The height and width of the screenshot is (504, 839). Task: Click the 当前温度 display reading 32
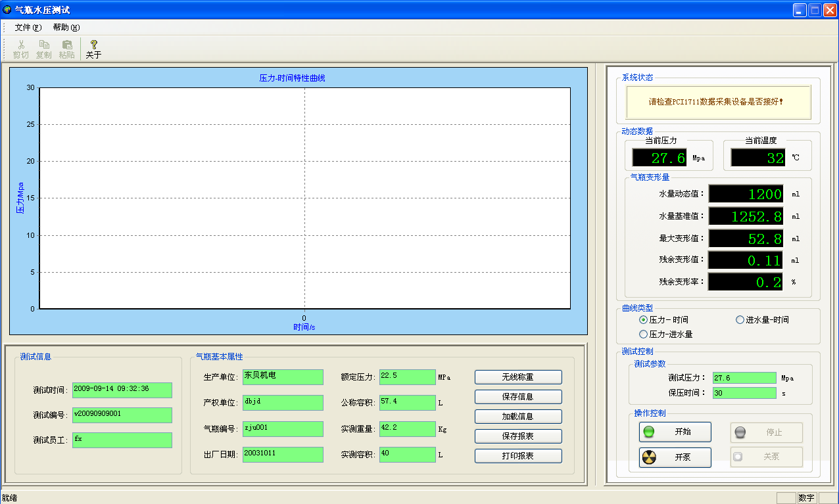(x=758, y=158)
